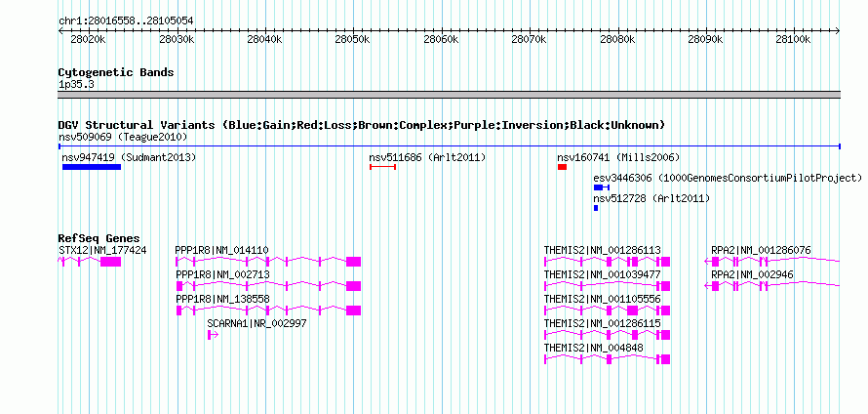
Task: Click the 28030k ruler tick label
Action: [x=178, y=40]
